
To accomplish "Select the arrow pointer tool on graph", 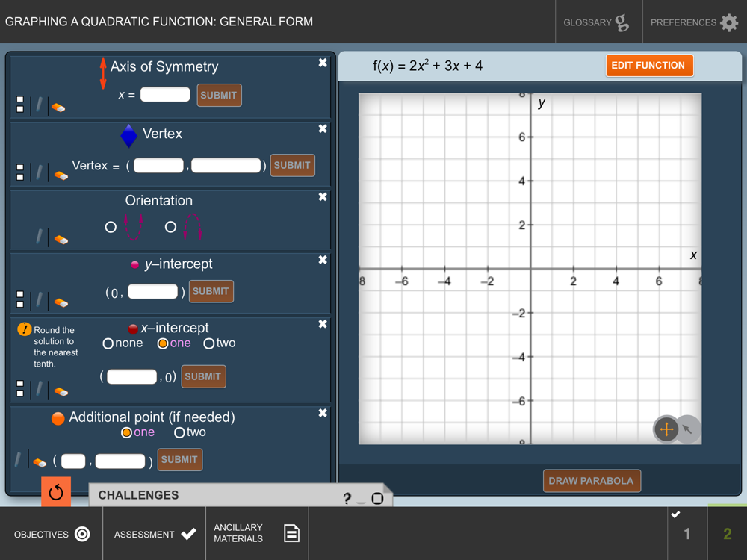I will [x=688, y=429].
